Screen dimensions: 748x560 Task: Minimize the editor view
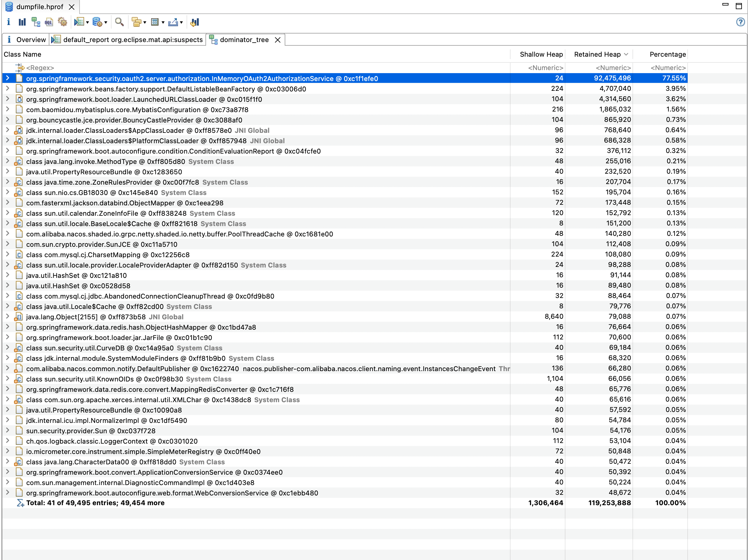coord(725,5)
